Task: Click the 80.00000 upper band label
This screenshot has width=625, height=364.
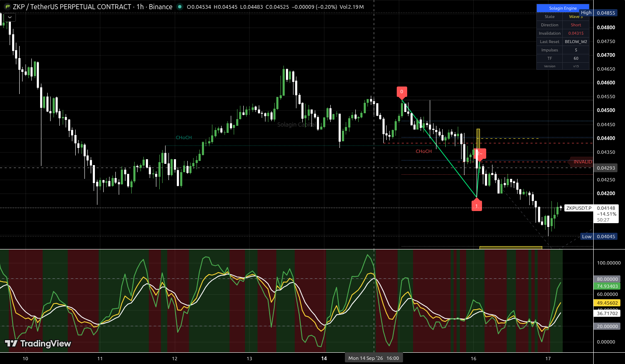Action: coord(607,279)
